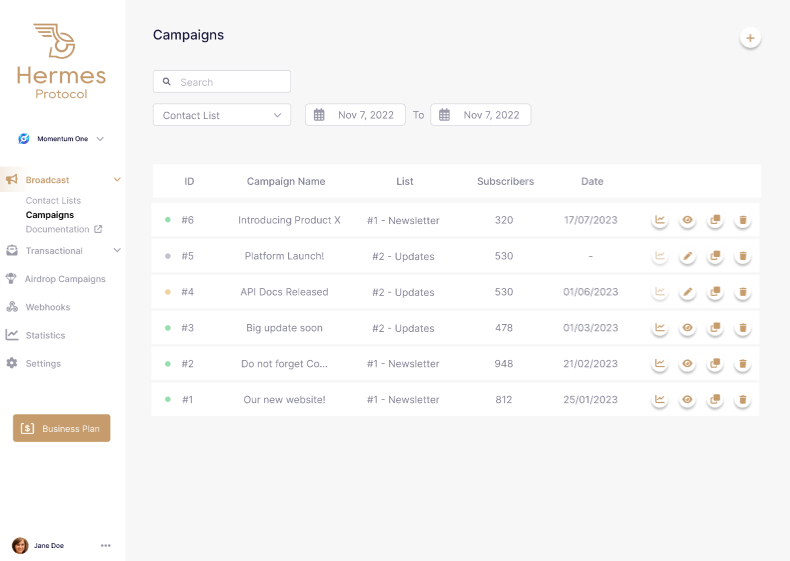Click the Search campaigns field

click(x=222, y=82)
